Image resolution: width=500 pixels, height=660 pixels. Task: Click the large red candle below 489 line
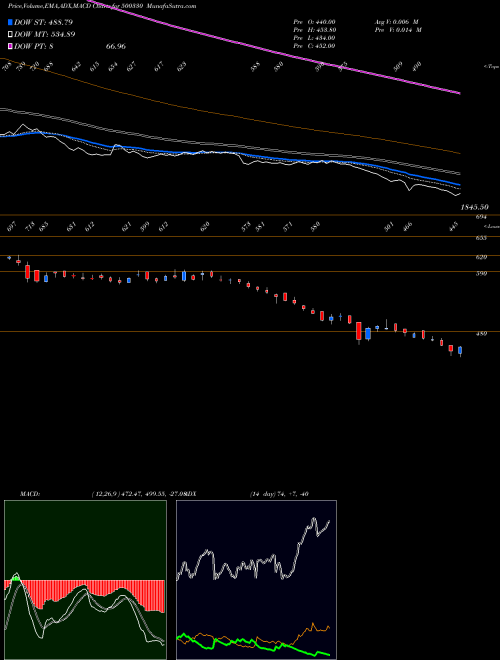coord(359,331)
